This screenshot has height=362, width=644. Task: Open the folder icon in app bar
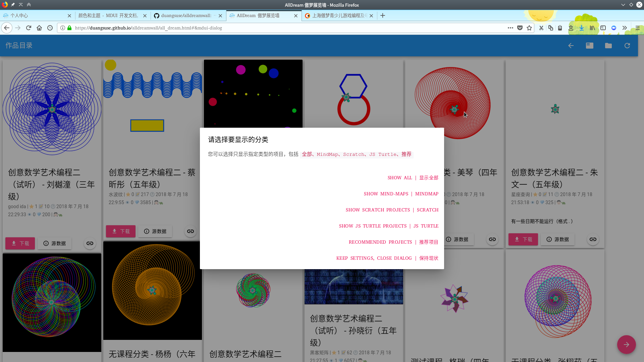(608, 46)
